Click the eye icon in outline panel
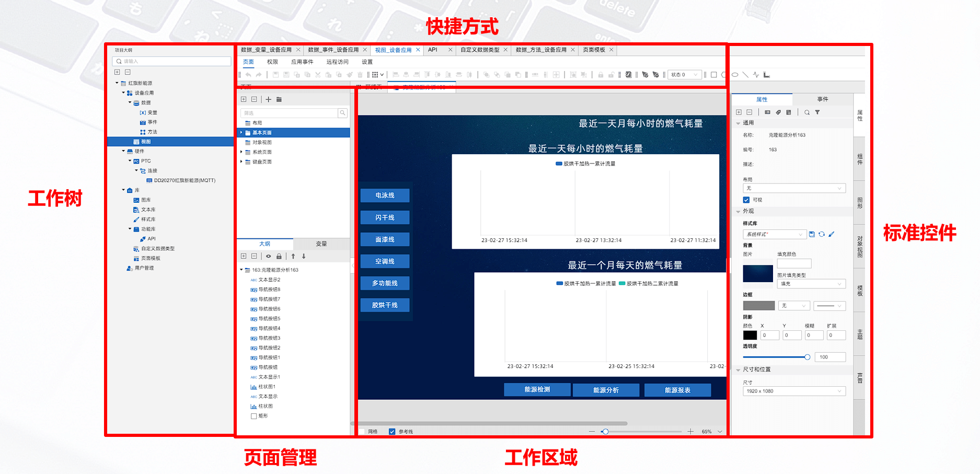This screenshot has width=980, height=474. (269, 256)
